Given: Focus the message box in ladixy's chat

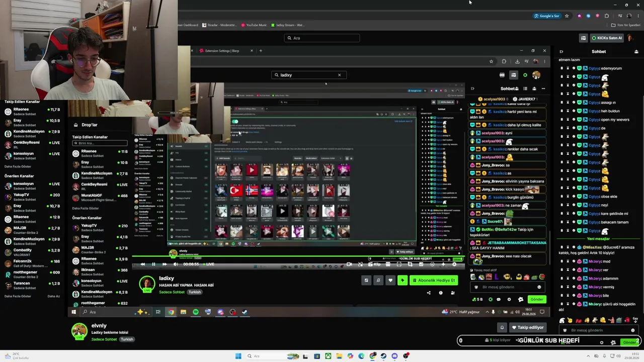Looking at the screenshot, I should 509,287.
